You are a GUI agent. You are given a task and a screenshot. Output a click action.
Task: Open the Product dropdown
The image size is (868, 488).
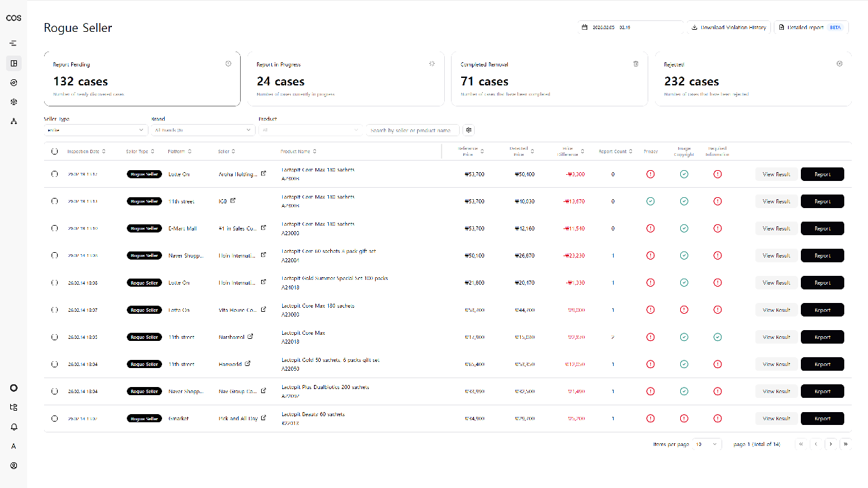(311, 129)
